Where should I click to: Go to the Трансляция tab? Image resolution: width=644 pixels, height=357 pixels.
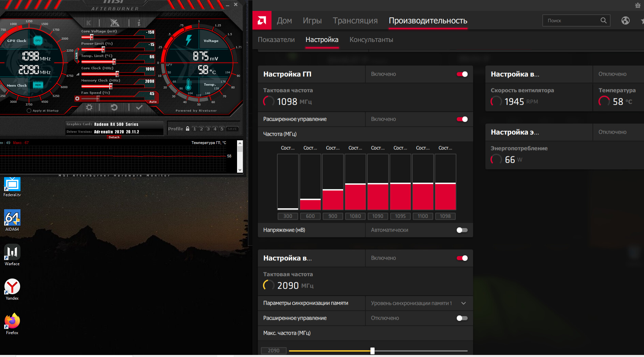click(355, 20)
